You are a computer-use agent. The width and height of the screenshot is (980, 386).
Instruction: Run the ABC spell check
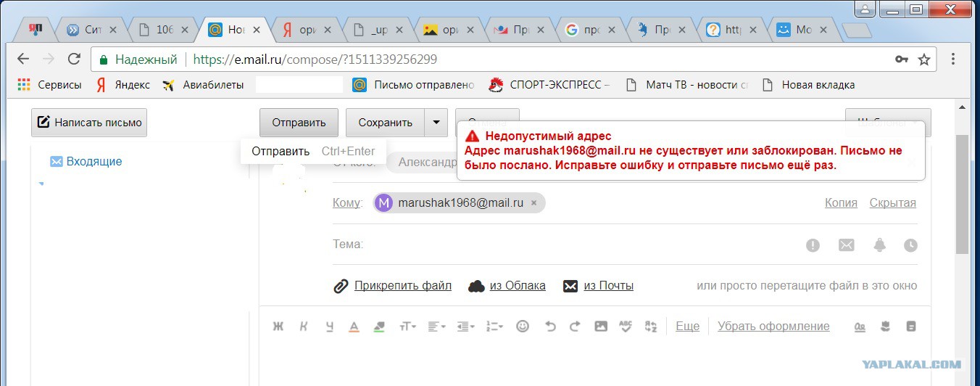(x=626, y=327)
